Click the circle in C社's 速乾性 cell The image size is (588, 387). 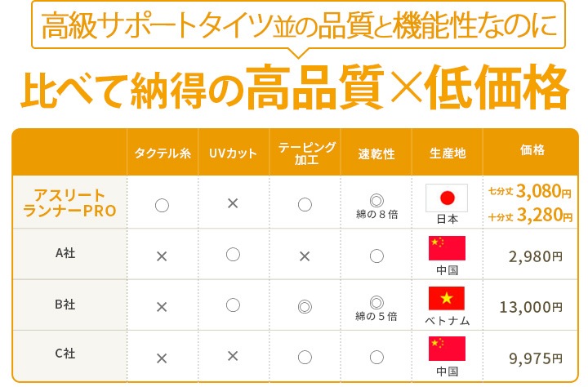(x=376, y=357)
